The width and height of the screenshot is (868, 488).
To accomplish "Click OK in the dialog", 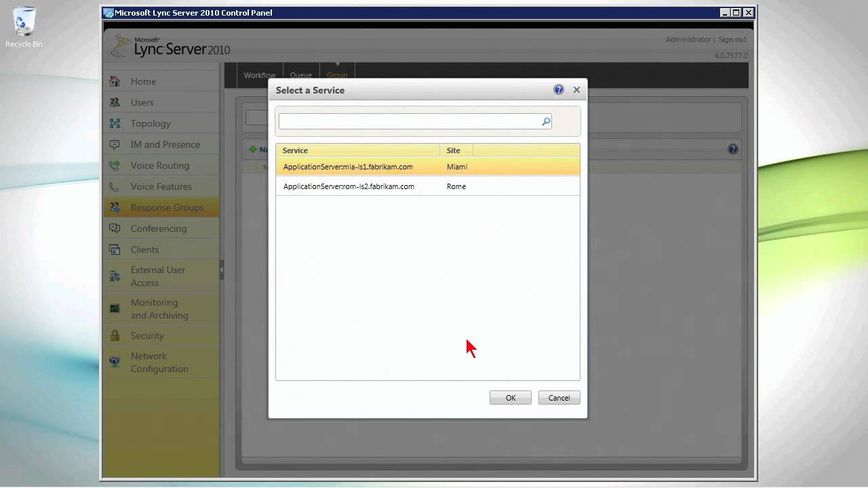I will (511, 398).
